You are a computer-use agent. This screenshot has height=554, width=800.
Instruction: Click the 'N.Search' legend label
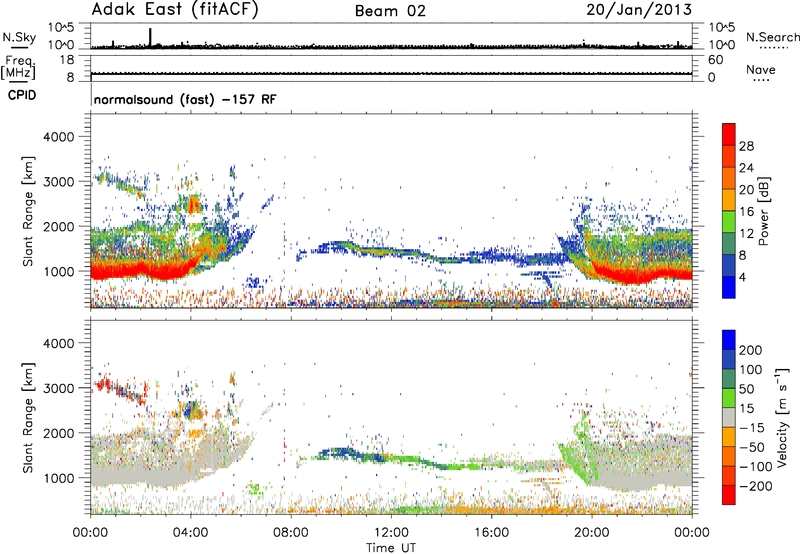773,37
